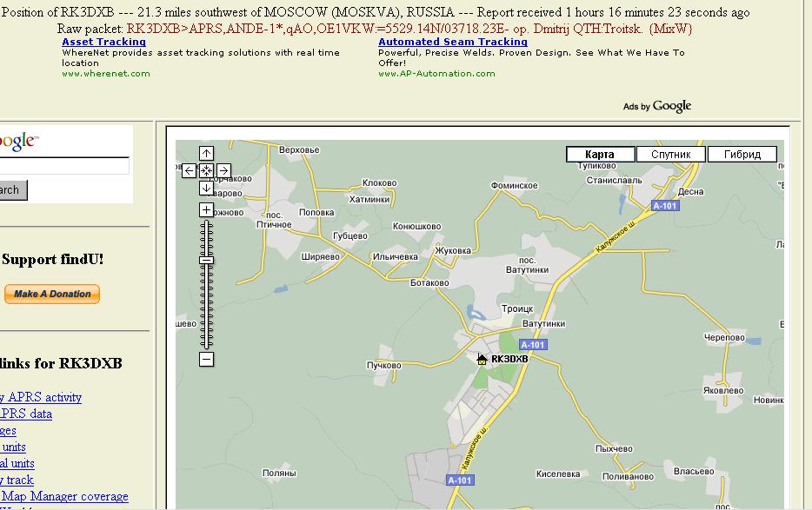812x510 pixels.
Task: Click the Верховье label on the map
Action: 299,150
